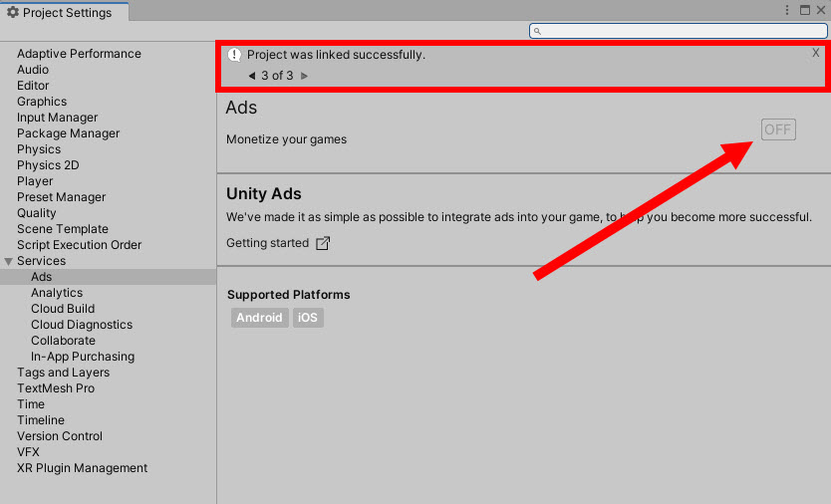Open Timeline settings
The width and height of the screenshot is (831, 504).
coord(41,419)
